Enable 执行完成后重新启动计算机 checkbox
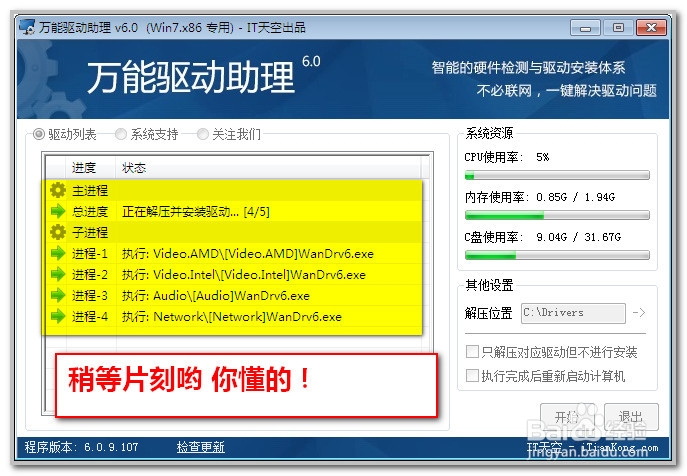The height and width of the screenshot is (476, 687). pos(472,376)
